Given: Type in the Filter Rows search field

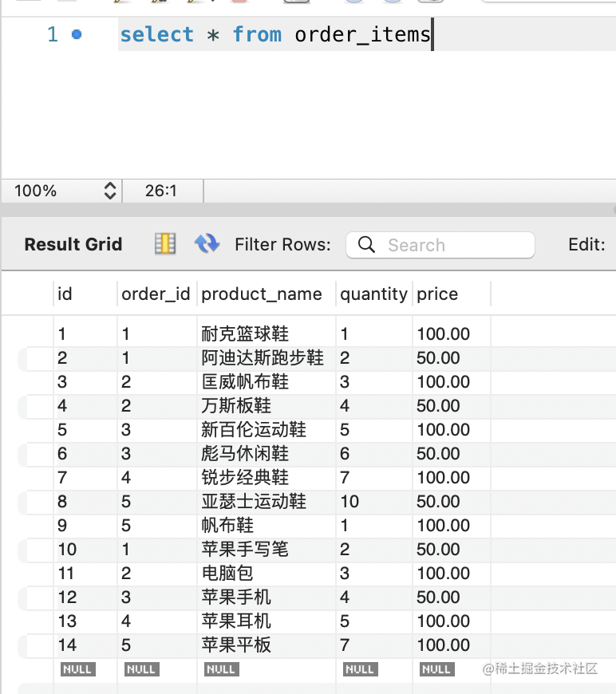Looking at the screenshot, I should (455, 245).
